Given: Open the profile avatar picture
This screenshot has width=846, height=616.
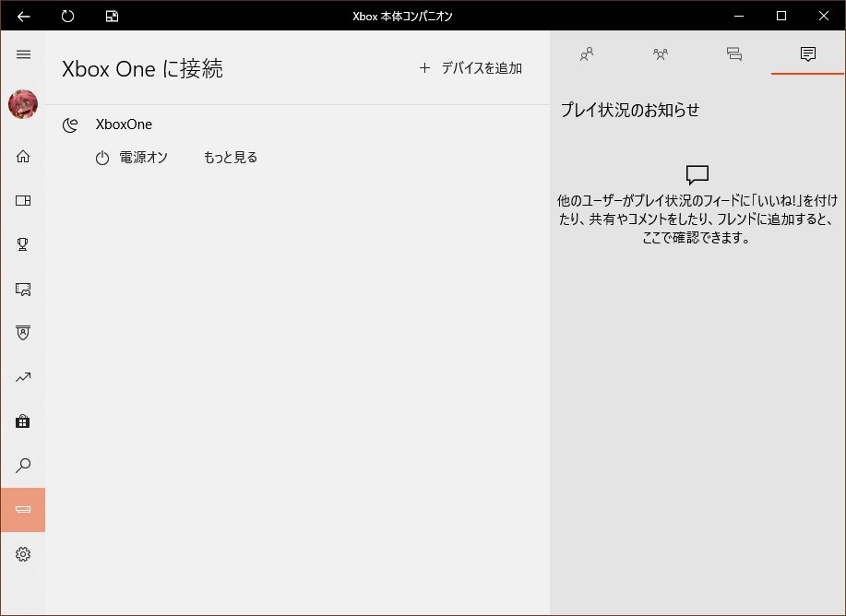Looking at the screenshot, I should 23,104.
